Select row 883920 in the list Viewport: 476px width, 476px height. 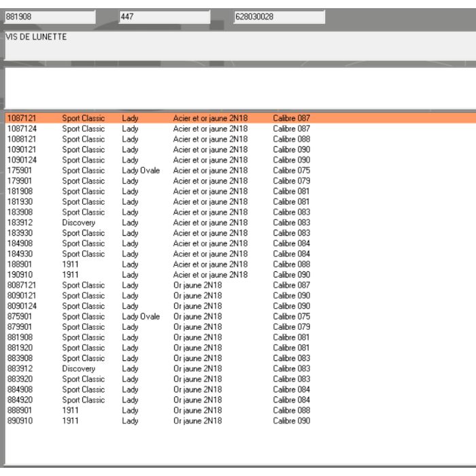[x=241, y=379]
